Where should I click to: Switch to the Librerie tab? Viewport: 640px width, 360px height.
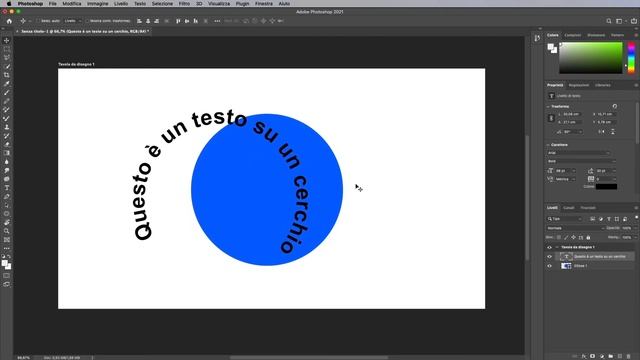603,85
